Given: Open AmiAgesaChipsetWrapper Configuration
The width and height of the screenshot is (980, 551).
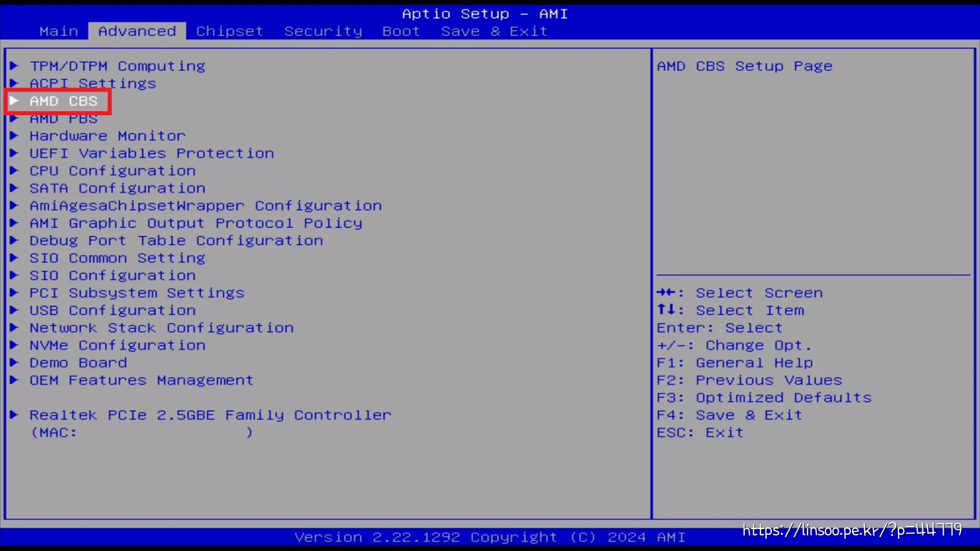Looking at the screenshot, I should click(x=206, y=206).
